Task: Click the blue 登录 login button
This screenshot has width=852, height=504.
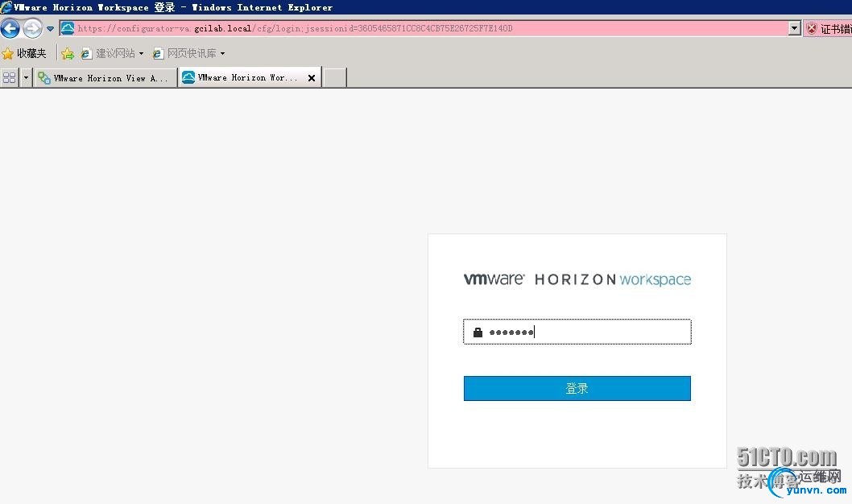Action: tap(577, 388)
